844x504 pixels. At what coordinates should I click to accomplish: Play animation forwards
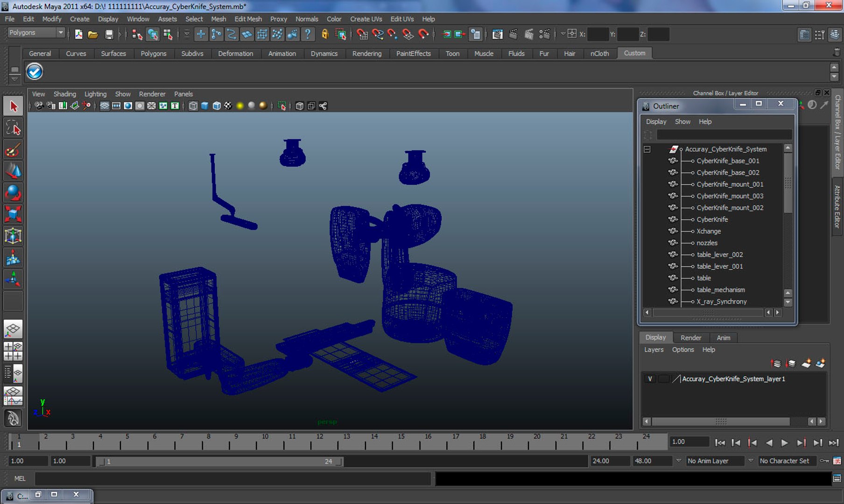tap(785, 443)
